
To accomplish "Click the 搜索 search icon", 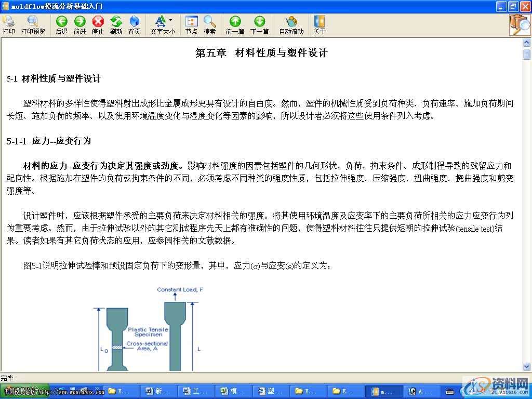I will pos(209,24).
